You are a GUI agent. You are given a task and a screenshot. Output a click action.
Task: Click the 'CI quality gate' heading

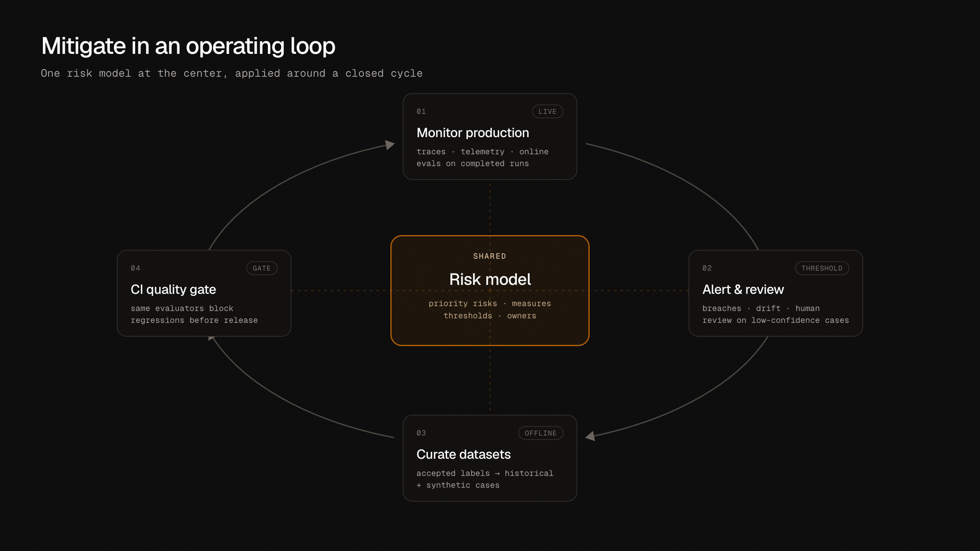coord(173,289)
